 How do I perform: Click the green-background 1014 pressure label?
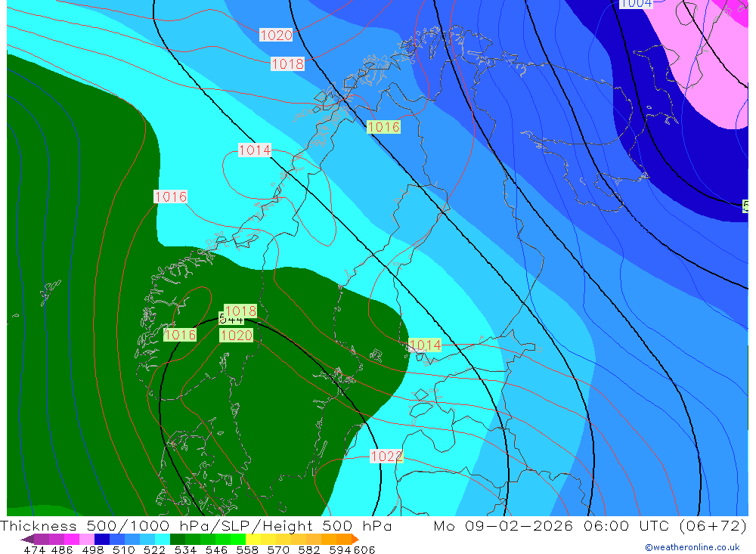pos(425,345)
